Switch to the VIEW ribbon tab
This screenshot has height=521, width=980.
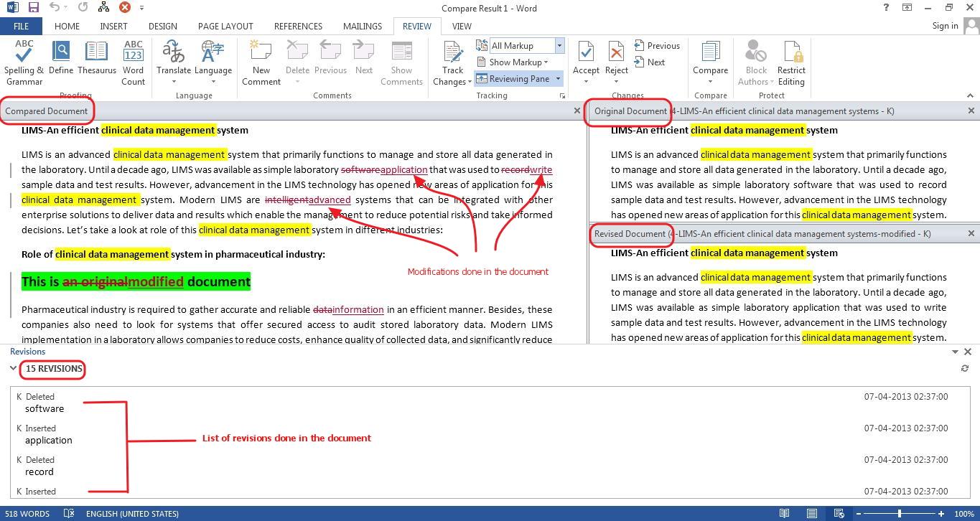[462, 26]
